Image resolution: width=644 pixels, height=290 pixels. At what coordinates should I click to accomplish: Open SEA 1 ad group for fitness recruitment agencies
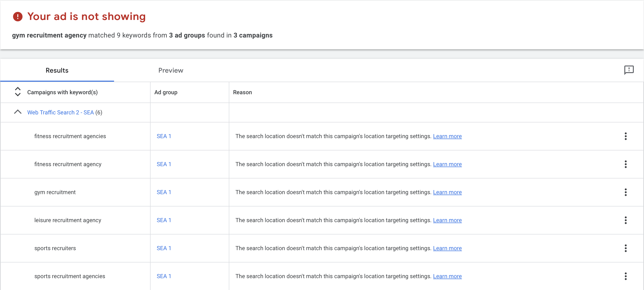click(x=164, y=136)
